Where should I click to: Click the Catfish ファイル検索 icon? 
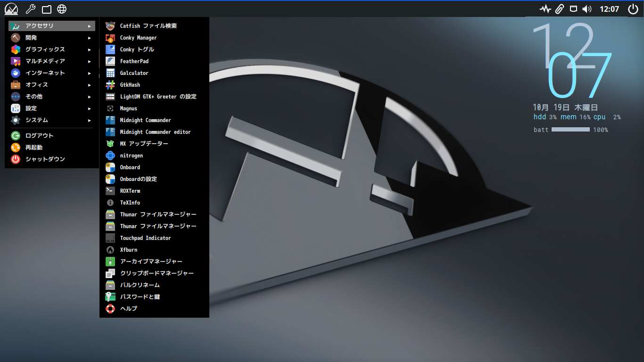(110, 26)
